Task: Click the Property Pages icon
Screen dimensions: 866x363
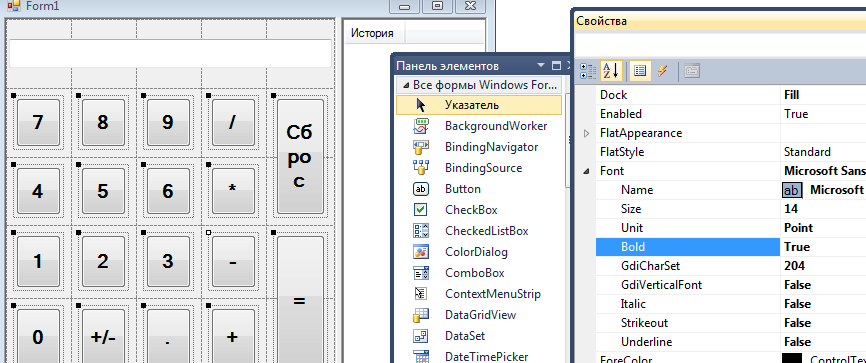Action: click(692, 71)
